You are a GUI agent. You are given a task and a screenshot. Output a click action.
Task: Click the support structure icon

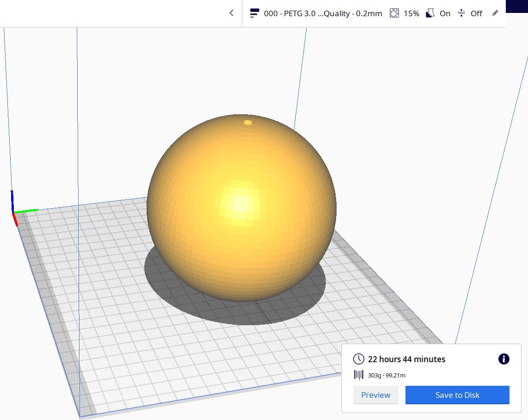click(x=430, y=13)
